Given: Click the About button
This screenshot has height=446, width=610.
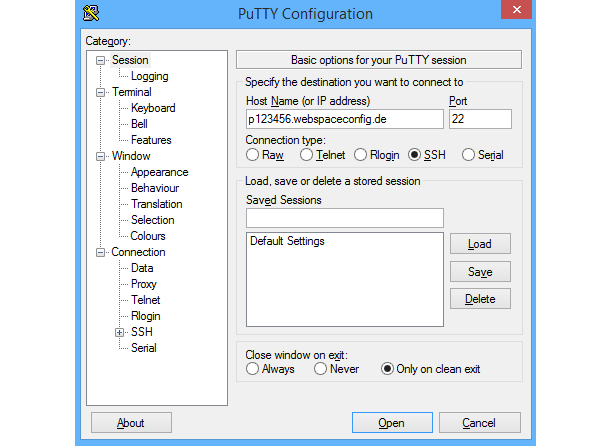Looking at the screenshot, I should [x=131, y=423].
